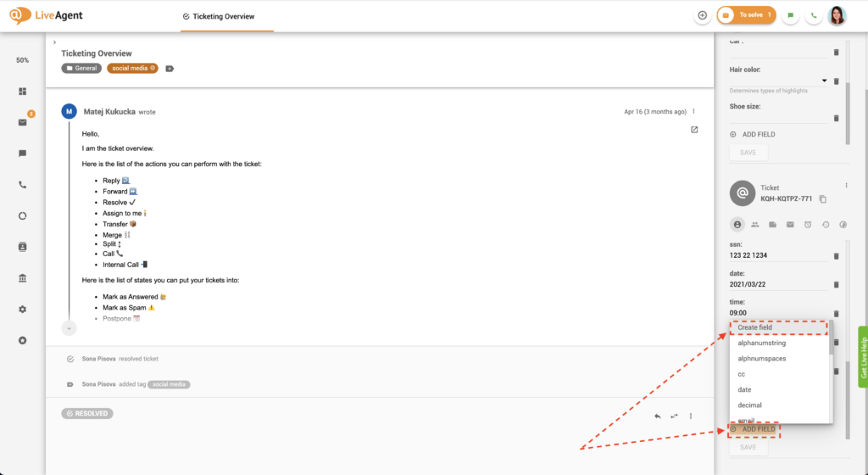Open the Dashboard icon in left sidebar
This screenshot has height=475, width=868.
coord(23,92)
